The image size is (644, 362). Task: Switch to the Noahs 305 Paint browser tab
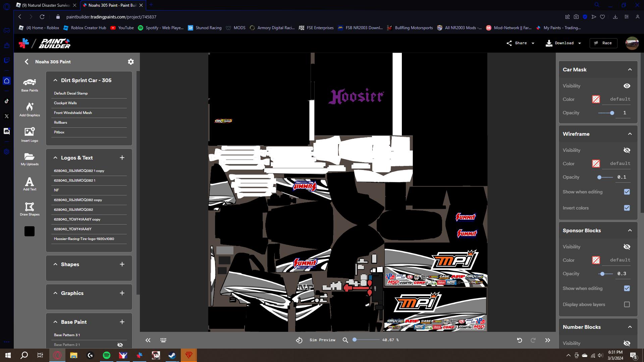click(x=111, y=5)
